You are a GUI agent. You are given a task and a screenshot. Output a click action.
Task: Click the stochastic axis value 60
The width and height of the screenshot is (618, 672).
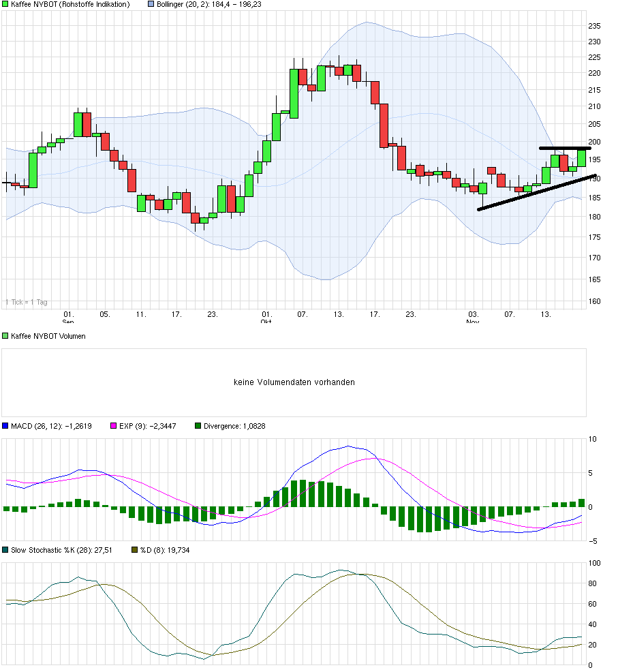pos(592,605)
